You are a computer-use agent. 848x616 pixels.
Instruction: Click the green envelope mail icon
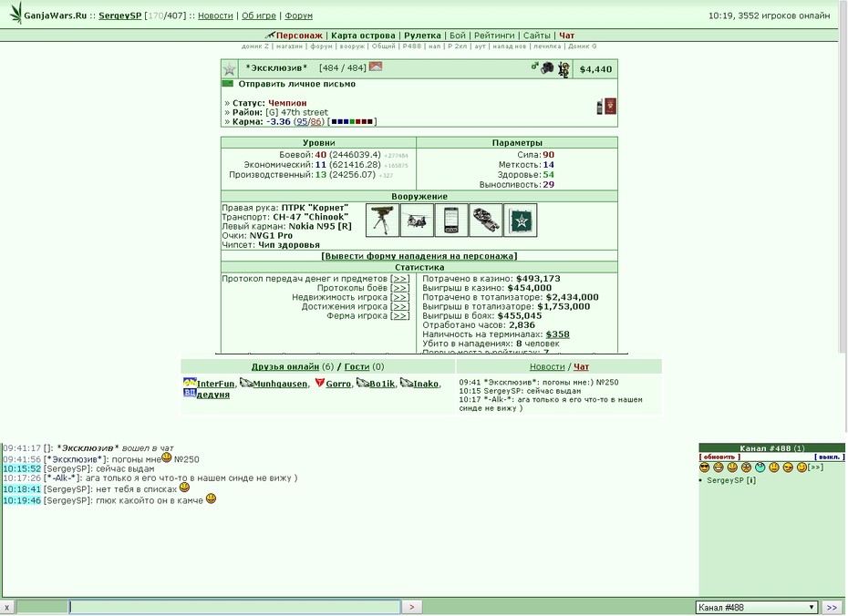click(228, 84)
